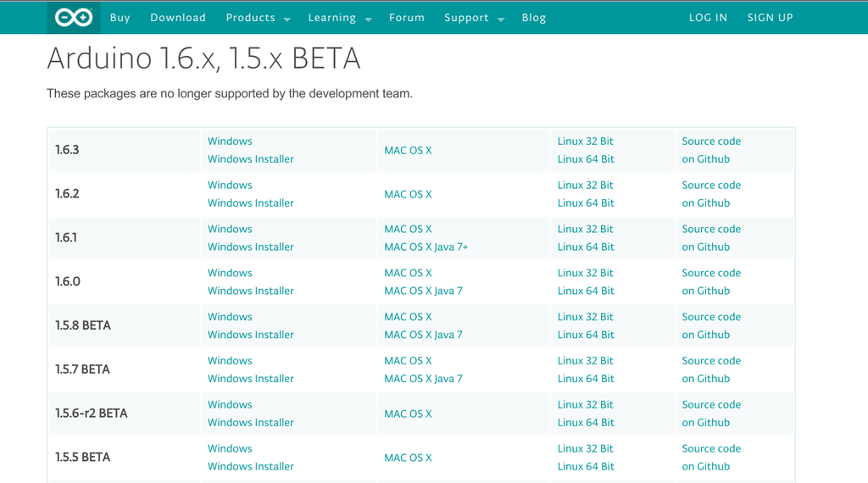Viewport: 868px width, 483px height.
Task: Download Linux 64 Bit for 1.5.5 BETA
Action: pos(586,466)
